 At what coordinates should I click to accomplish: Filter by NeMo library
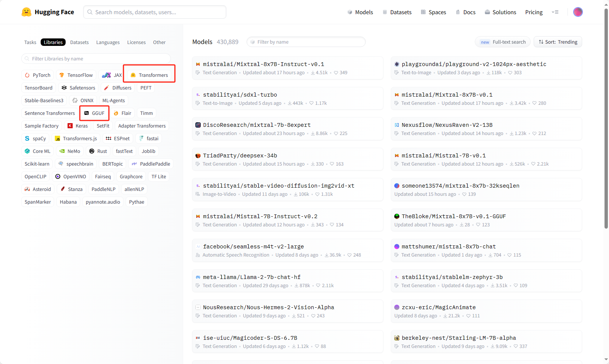70,151
